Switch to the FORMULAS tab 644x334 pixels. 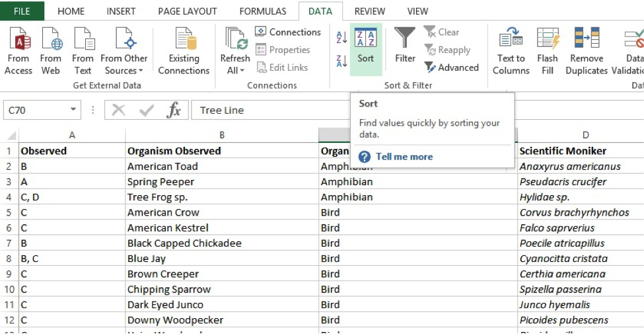pos(263,11)
